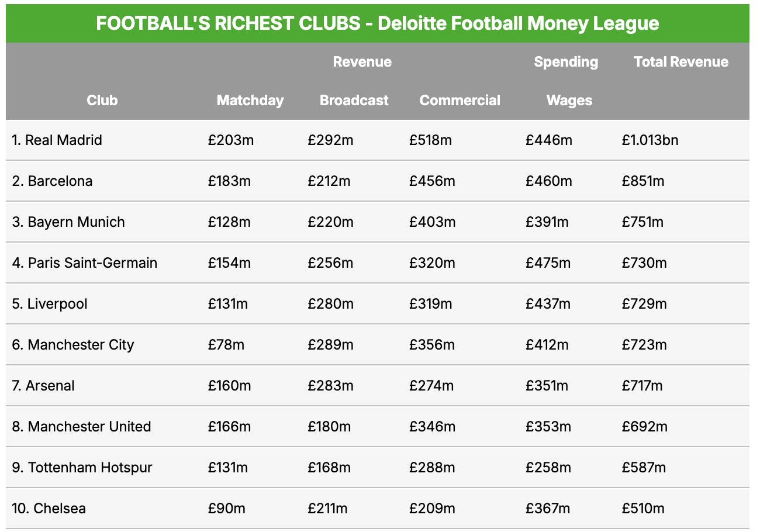Image resolution: width=760 pixels, height=532 pixels.
Task: Select the Barcelona row name
Action: [52, 181]
